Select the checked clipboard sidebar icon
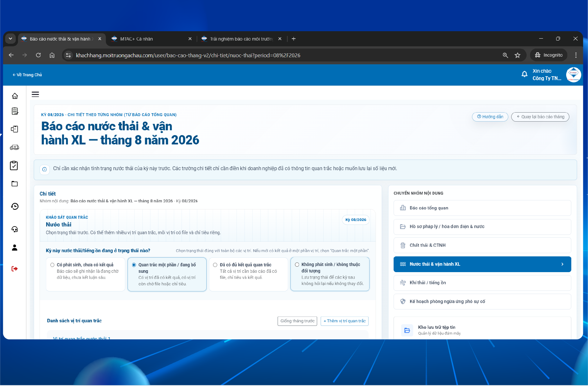This screenshot has height=386, width=588. tap(14, 165)
